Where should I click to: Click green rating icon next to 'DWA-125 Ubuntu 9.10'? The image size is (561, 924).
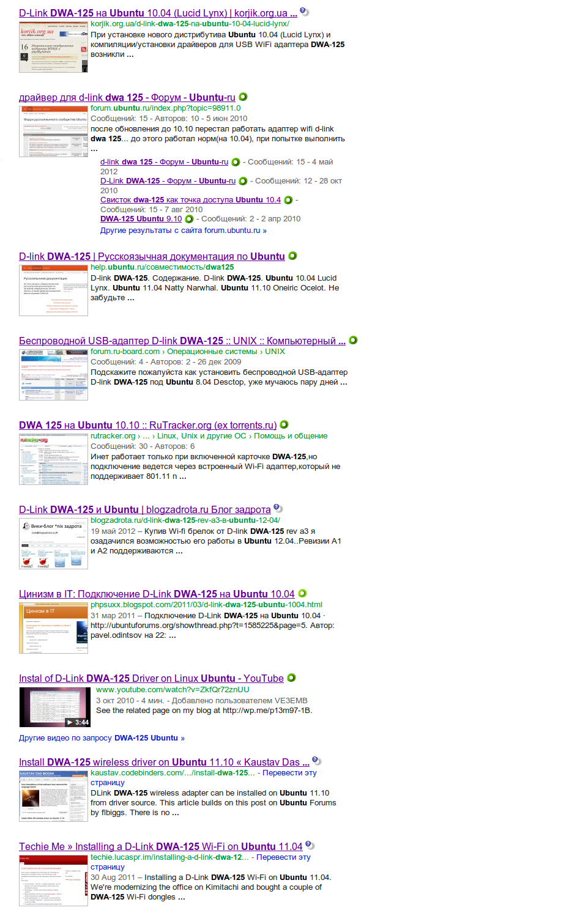[x=189, y=219]
